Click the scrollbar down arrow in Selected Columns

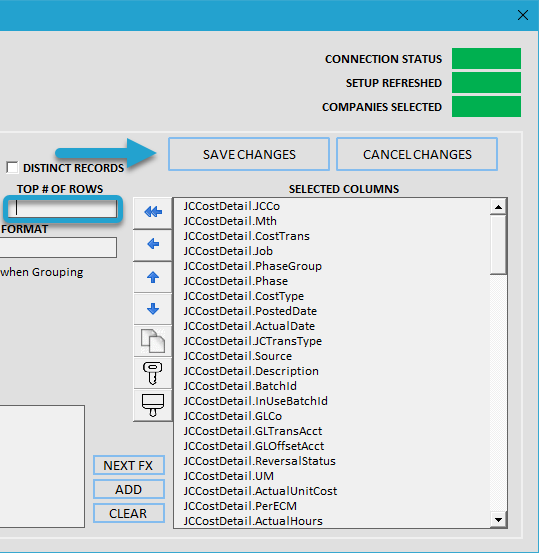(x=498, y=519)
